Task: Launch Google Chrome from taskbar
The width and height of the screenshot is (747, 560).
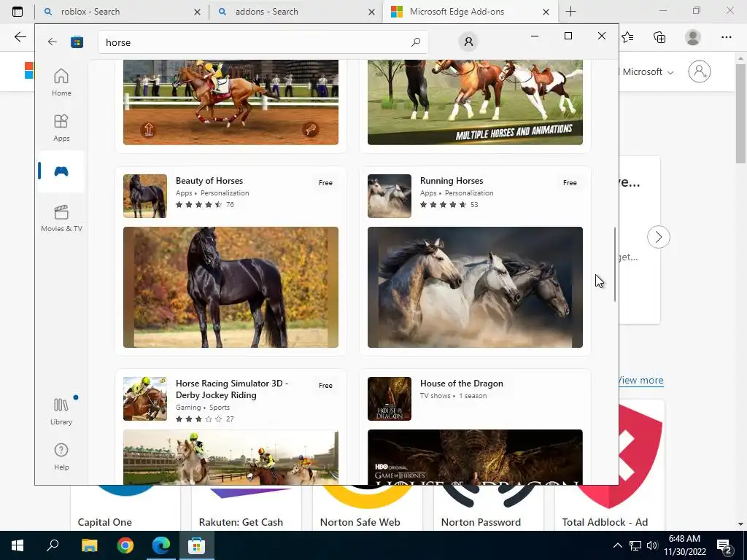Action: 125,545
